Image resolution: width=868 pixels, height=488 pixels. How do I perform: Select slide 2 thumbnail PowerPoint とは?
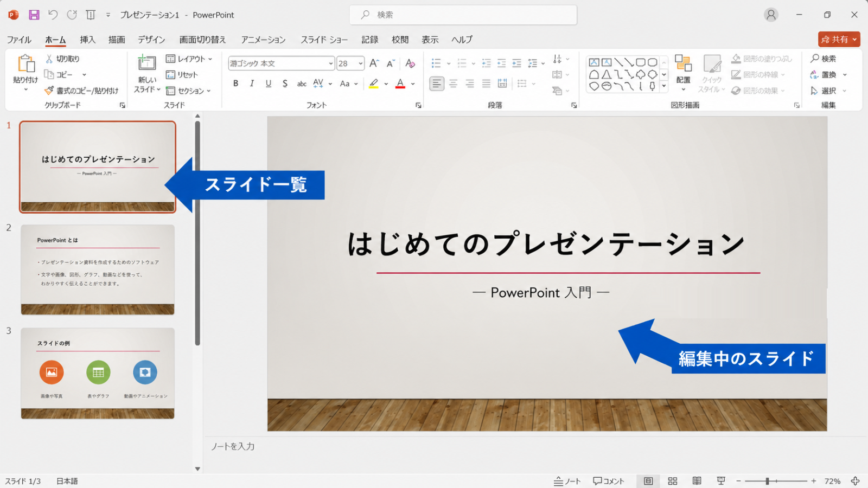[98, 269]
